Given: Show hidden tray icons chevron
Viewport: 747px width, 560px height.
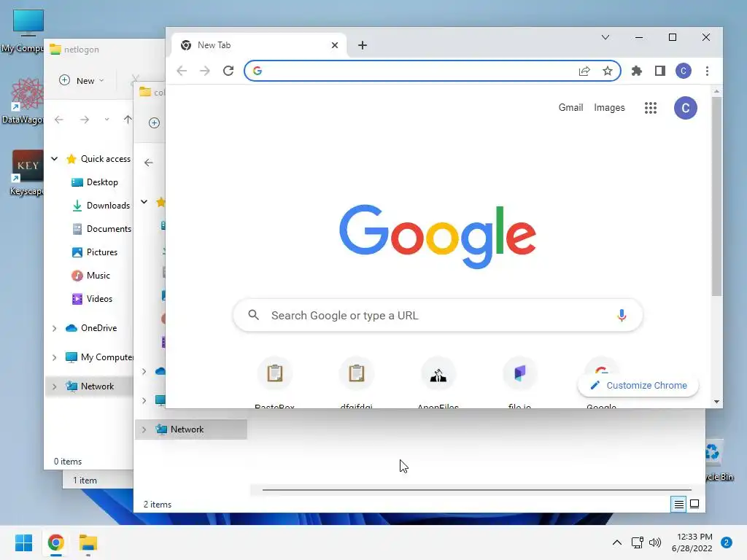Looking at the screenshot, I should click(x=617, y=542).
